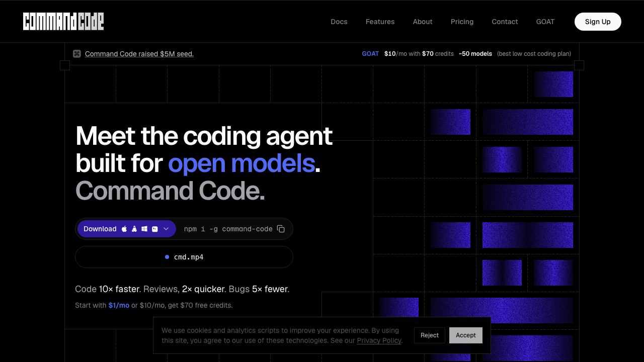Open the Contact nav link

coord(505,22)
